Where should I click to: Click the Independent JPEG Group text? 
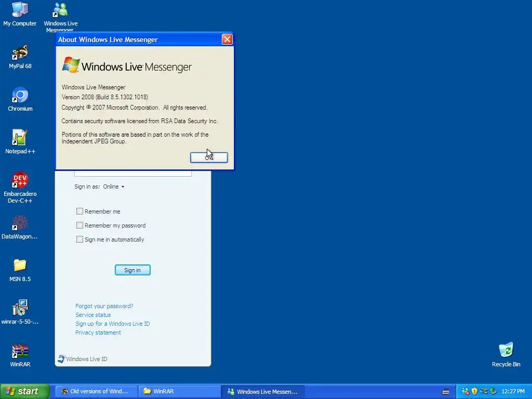135,138
